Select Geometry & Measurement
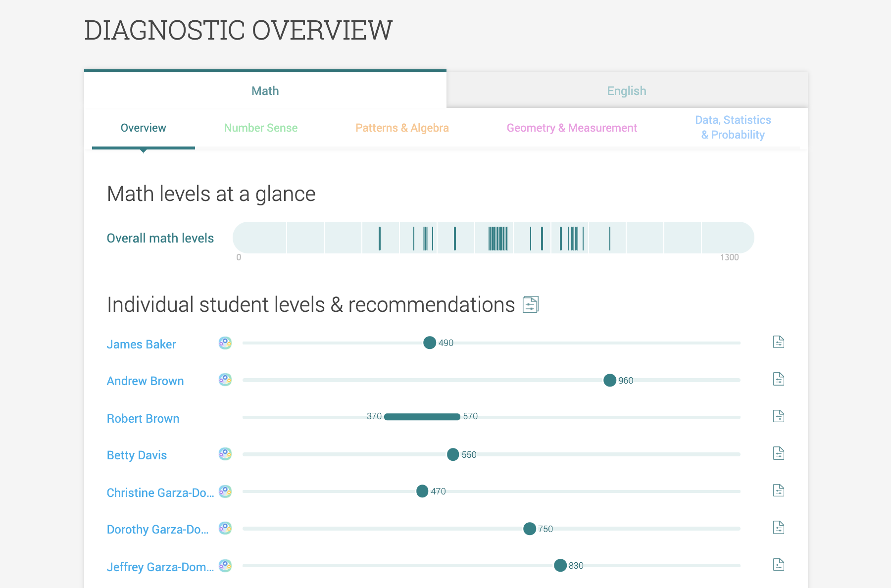Viewport: 891px width, 588px height. point(572,128)
